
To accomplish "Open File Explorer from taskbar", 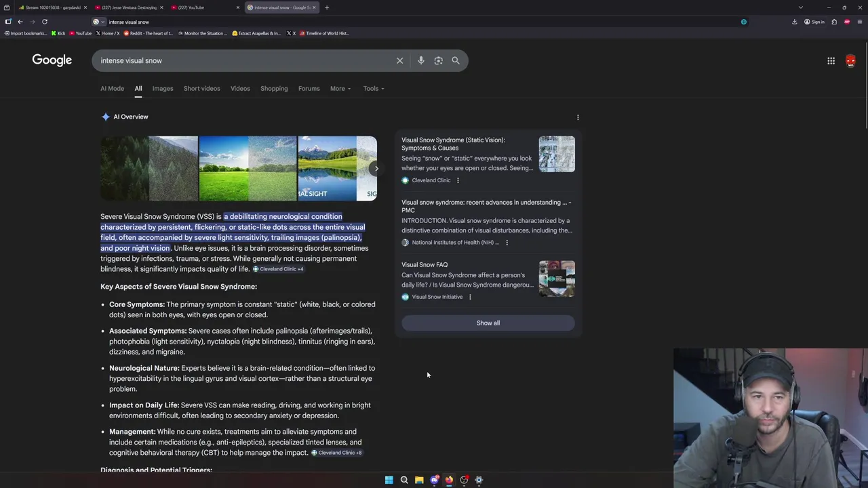I will pos(419,480).
